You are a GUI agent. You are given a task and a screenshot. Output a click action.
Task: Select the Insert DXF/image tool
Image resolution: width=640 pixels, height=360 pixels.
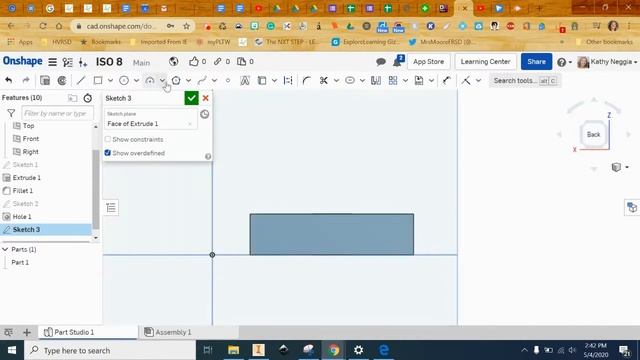pyautogui.click(x=419, y=80)
